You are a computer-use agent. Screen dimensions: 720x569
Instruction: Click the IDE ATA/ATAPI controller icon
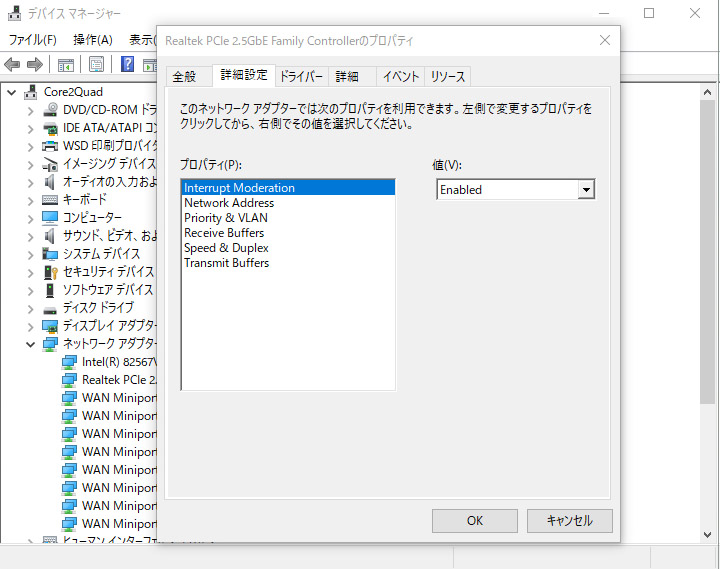(50, 128)
